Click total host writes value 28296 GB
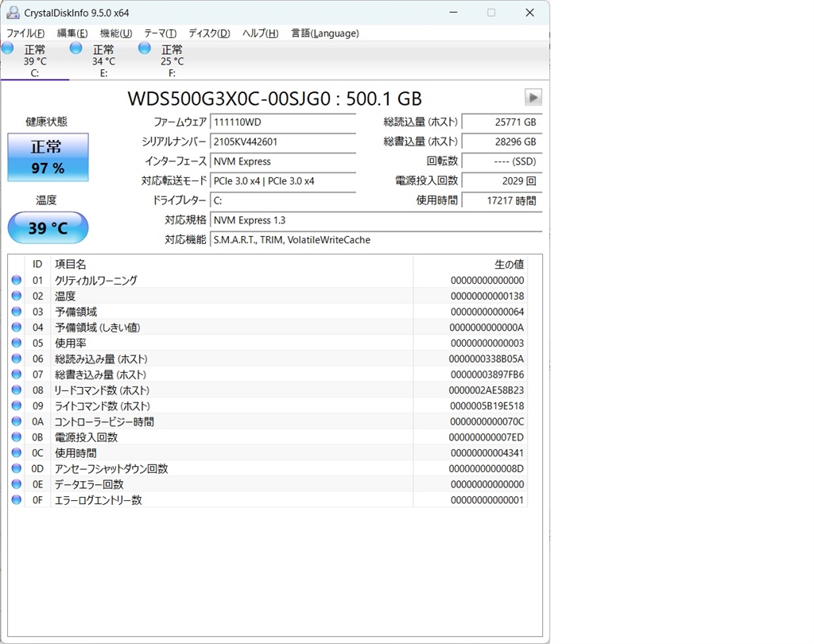Screen dimensions: 814x644 tap(502, 142)
